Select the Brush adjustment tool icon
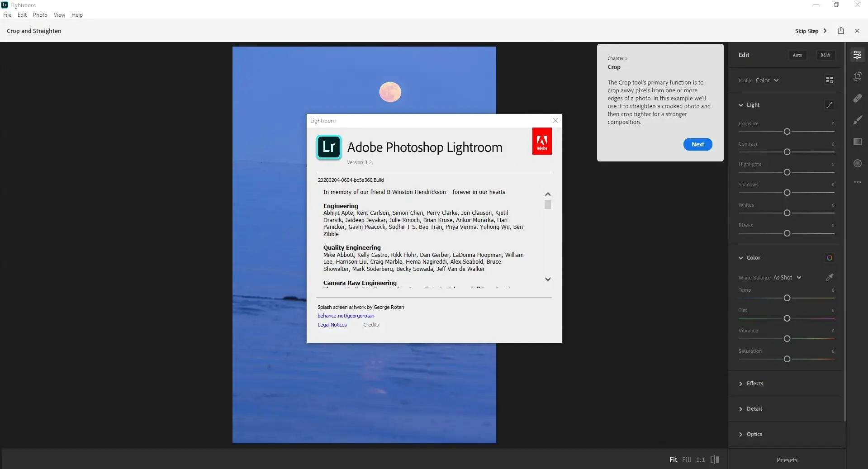This screenshot has width=868, height=469. pyautogui.click(x=857, y=120)
